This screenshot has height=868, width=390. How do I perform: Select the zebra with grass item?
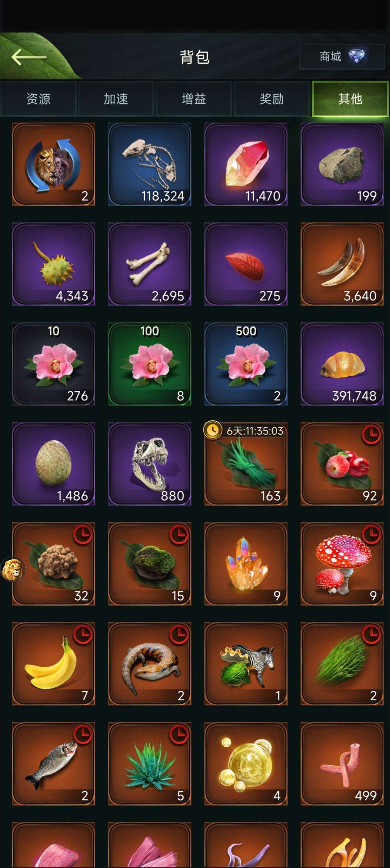[246, 664]
